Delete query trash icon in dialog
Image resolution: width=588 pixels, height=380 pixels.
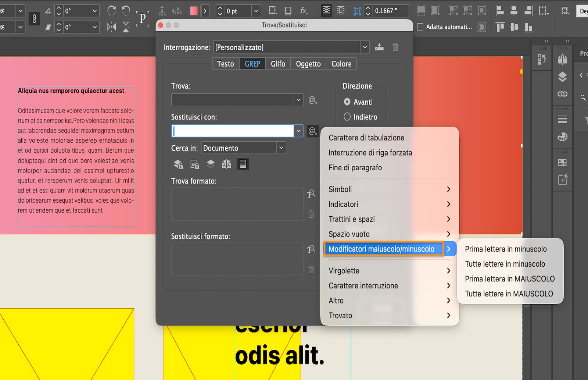pyautogui.click(x=395, y=47)
